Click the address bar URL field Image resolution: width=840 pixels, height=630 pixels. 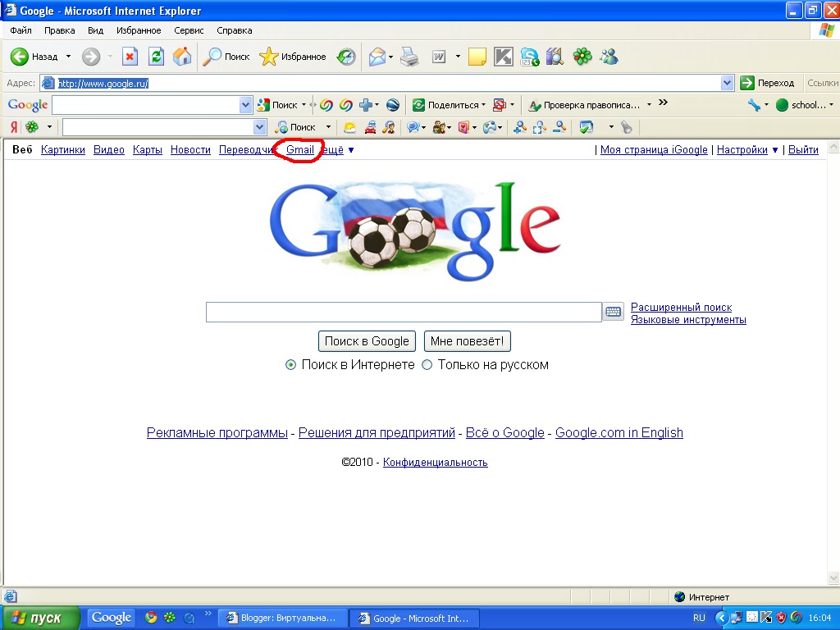[381, 83]
